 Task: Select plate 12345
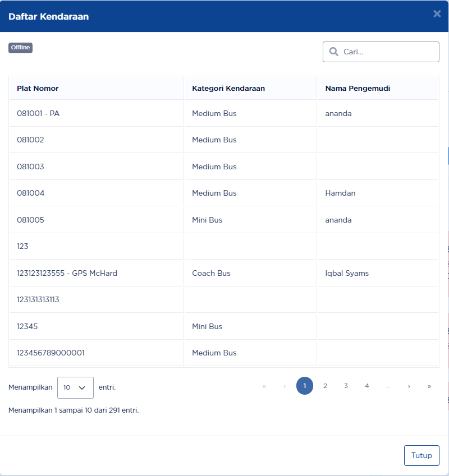28,327
